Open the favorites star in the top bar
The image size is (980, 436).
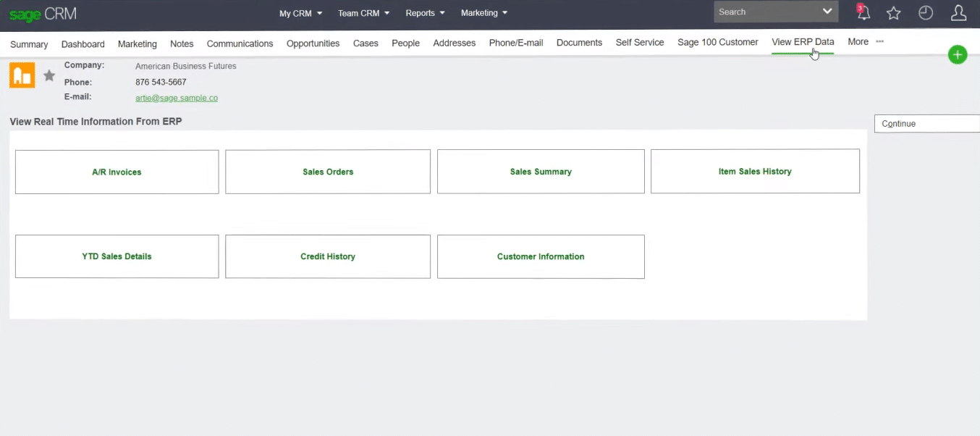point(894,13)
